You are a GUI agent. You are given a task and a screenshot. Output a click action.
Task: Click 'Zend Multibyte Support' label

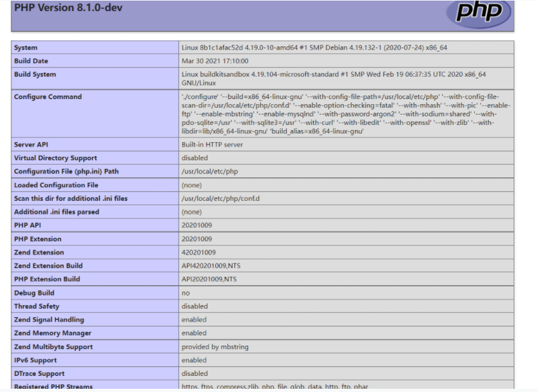[x=53, y=346]
